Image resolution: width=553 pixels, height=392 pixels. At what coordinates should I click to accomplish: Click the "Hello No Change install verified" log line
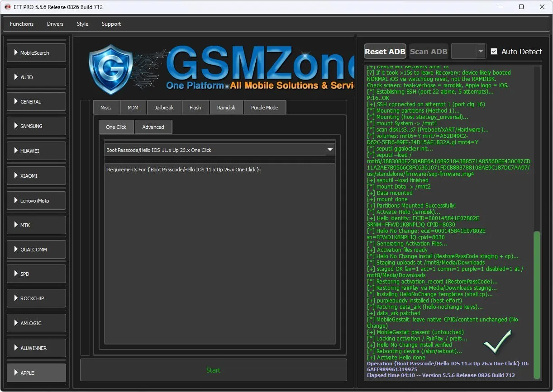pos(410,345)
